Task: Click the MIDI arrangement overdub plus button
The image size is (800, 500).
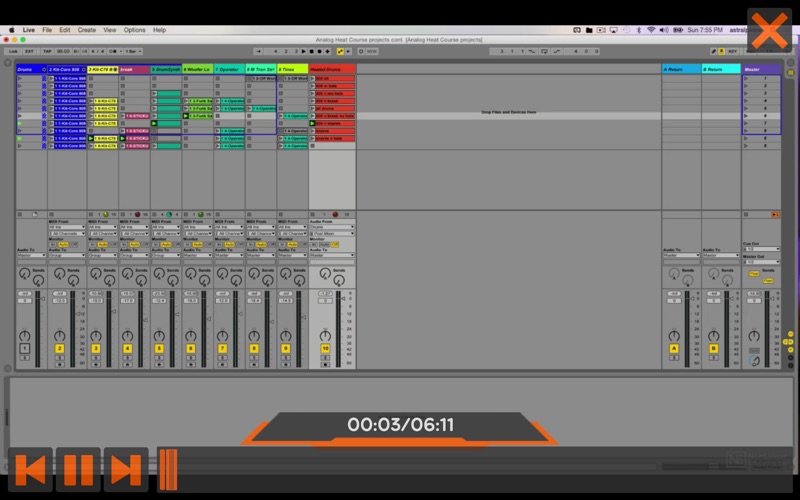Action: click(x=328, y=52)
